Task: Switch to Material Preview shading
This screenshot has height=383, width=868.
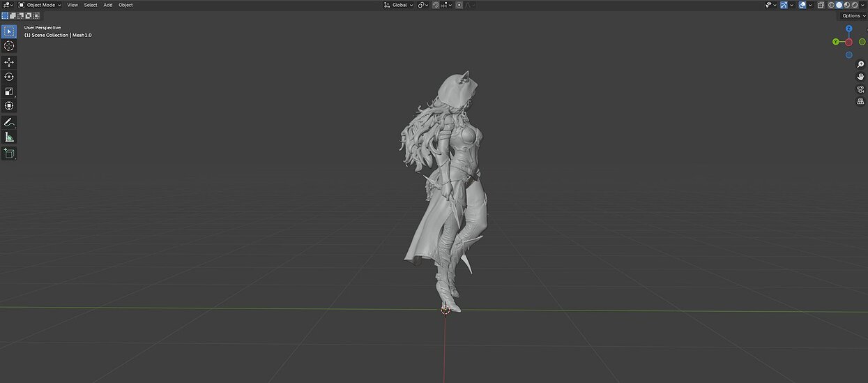Action: 846,5
